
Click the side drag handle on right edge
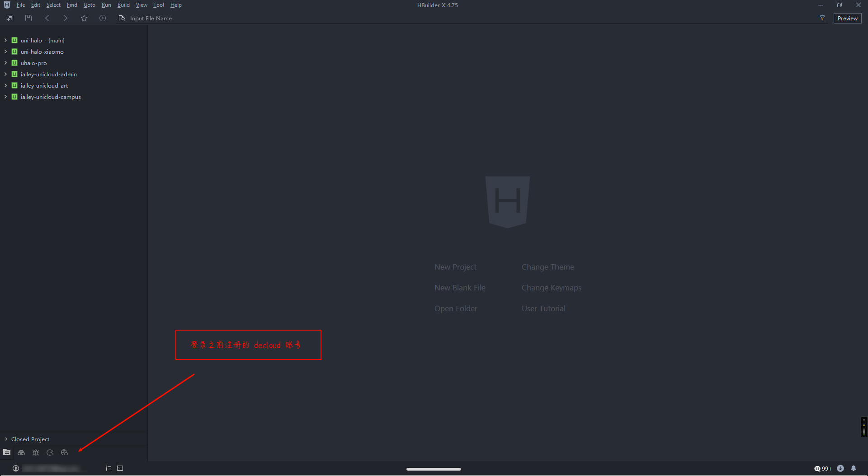click(864, 427)
